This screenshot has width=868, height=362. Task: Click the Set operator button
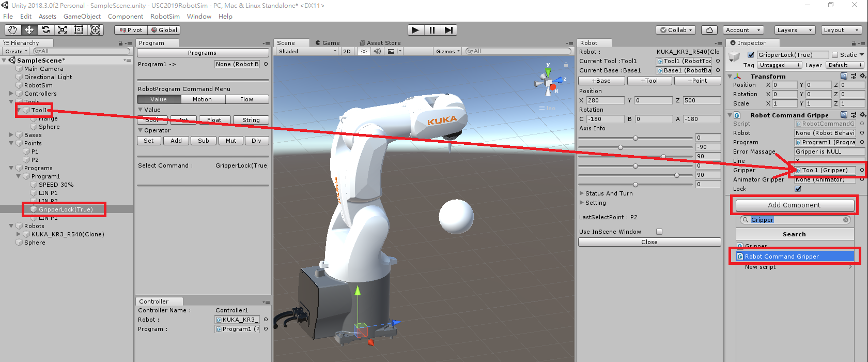[149, 141]
